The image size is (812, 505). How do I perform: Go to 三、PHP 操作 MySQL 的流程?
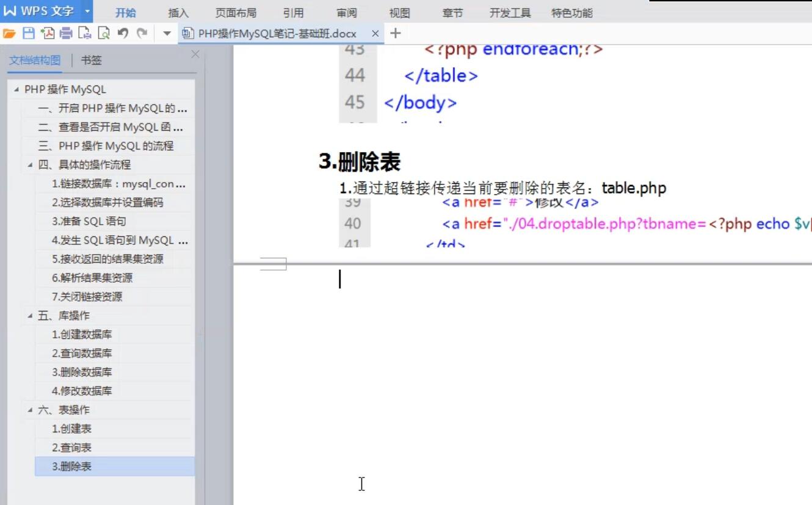[x=106, y=147]
